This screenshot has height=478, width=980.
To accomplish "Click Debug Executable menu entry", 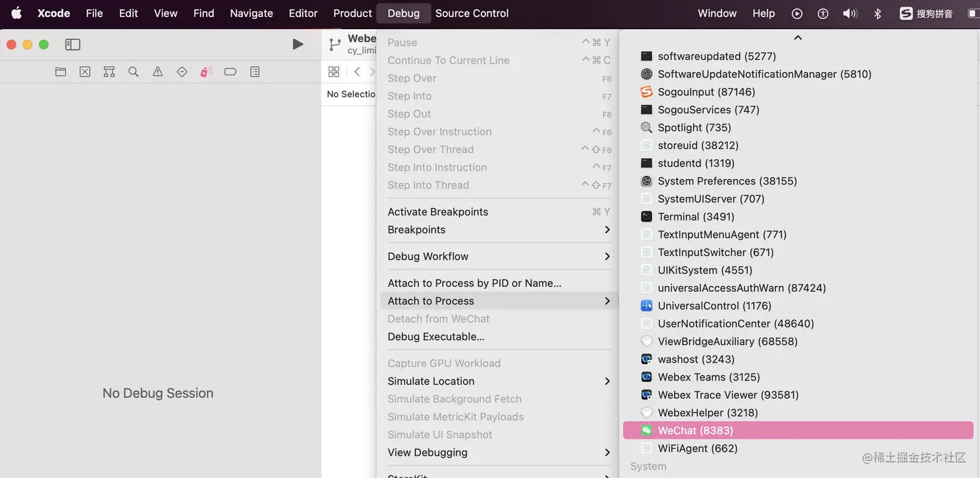I will pyautogui.click(x=436, y=337).
